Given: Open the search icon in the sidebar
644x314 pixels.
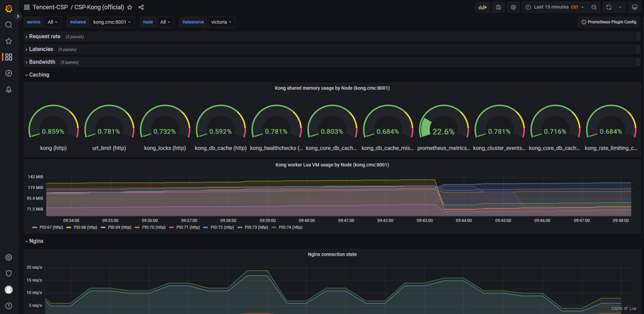Looking at the screenshot, I should point(9,25).
